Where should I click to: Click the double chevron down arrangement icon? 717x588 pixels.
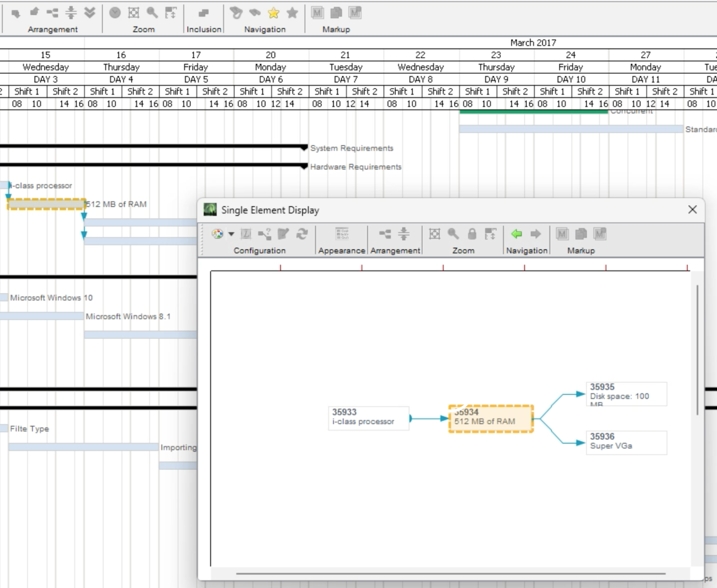tap(90, 13)
